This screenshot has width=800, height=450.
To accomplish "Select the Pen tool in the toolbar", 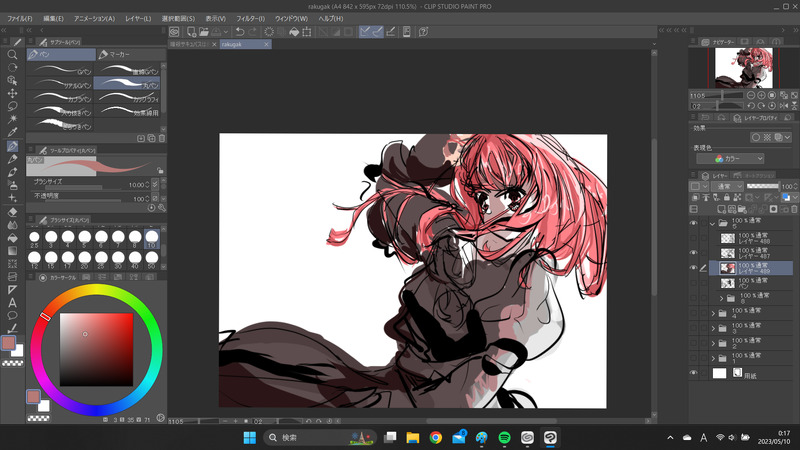I will pos(12,146).
